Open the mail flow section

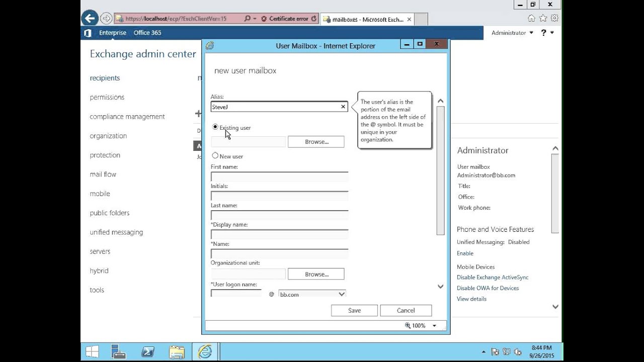click(x=103, y=174)
